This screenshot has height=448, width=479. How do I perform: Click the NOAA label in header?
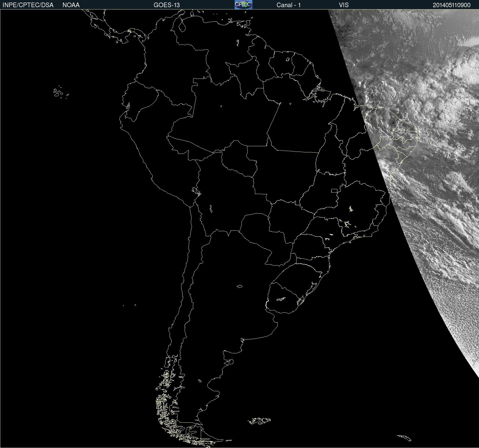[71, 5]
